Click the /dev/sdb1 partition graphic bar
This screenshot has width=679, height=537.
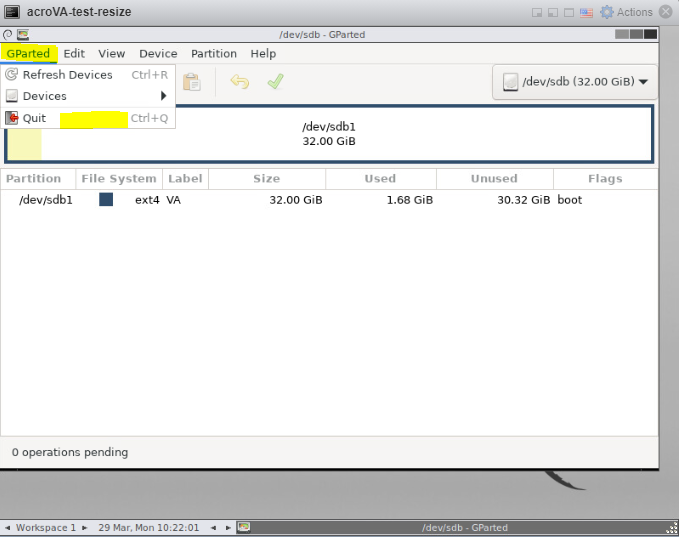point(329,134)
